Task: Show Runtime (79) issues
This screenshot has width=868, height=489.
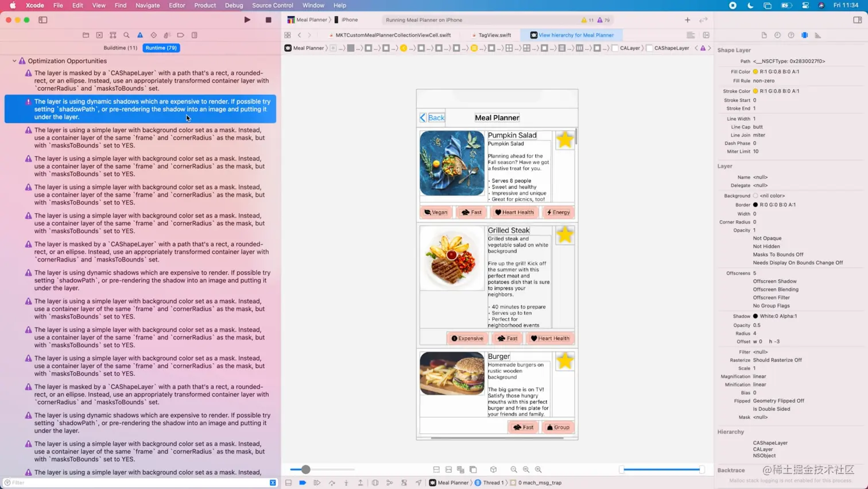Action: click(161, 48)
